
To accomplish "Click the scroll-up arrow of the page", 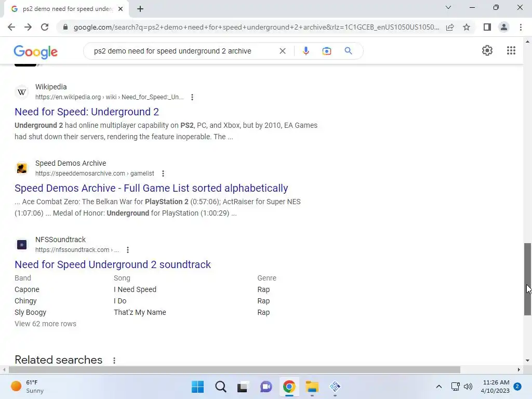I will point(527,42).
